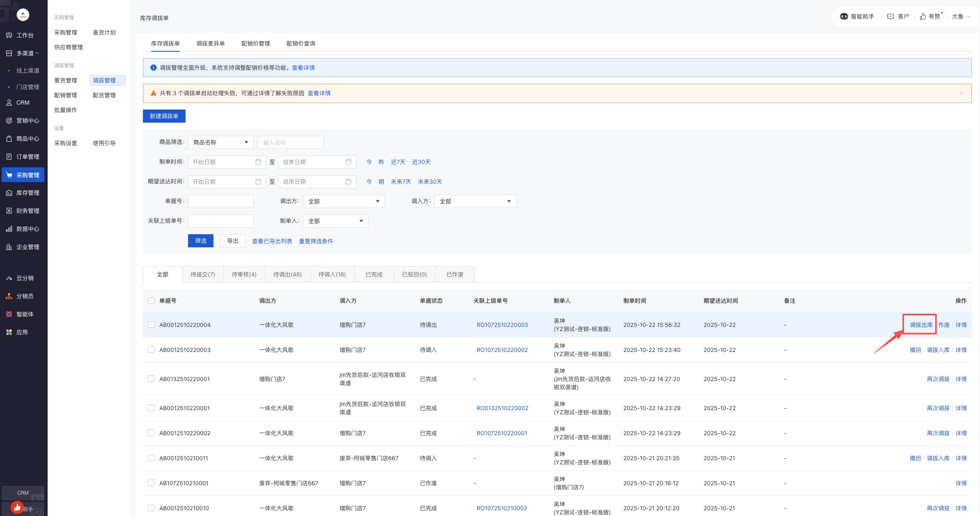Open the 工作台 sidebar icon
Image resolution: width=980 pixels, height=516 pixels.
coord(9,35)
